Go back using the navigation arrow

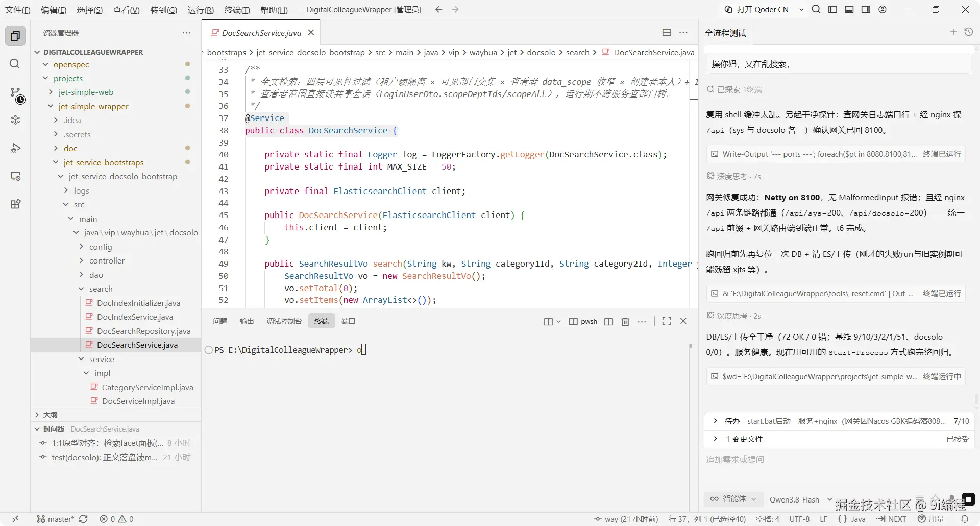click(x=438, y=9)
